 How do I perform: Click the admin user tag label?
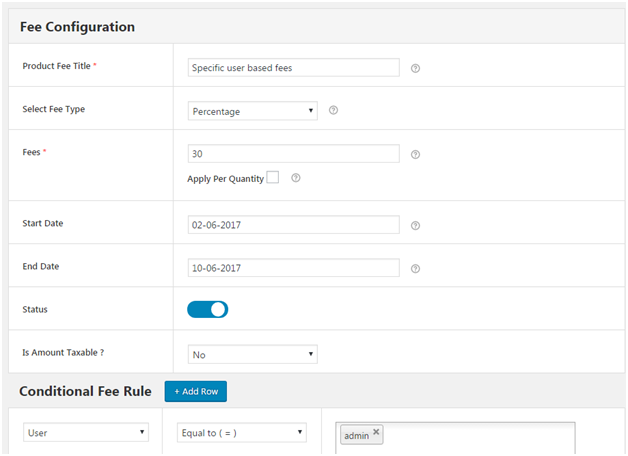coord(356,436)
